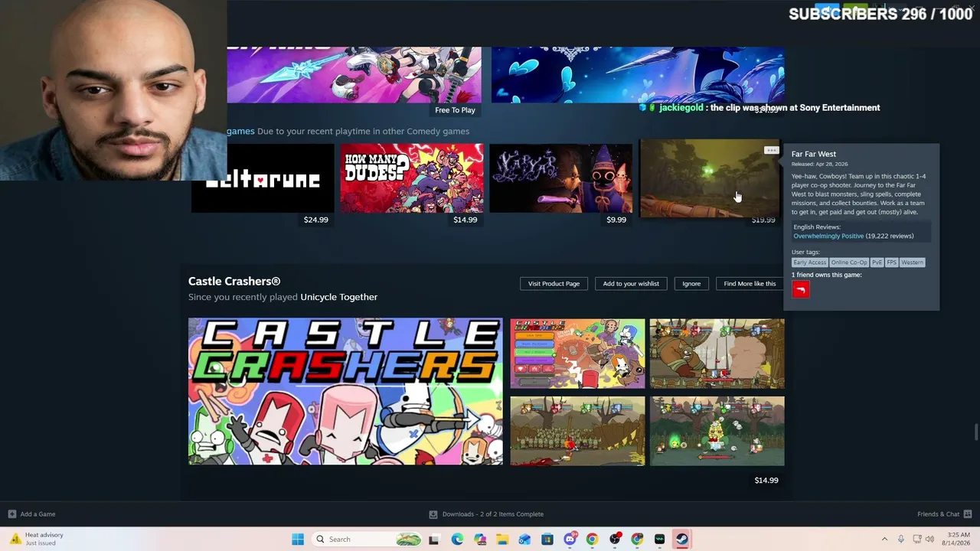Open Downloads - 2 of 2 Items Complete
The image size is (980, 551).
coord(493,514)
